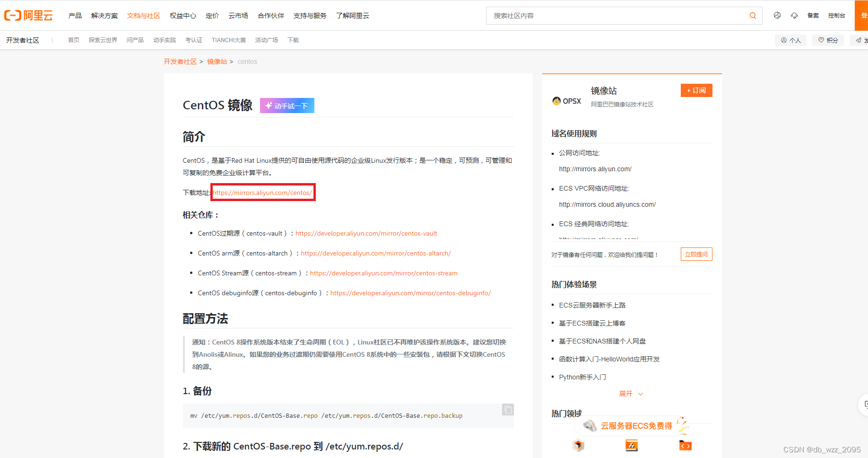
Task: Open the 定价 menu item
Action: click(x=212, y=16)
